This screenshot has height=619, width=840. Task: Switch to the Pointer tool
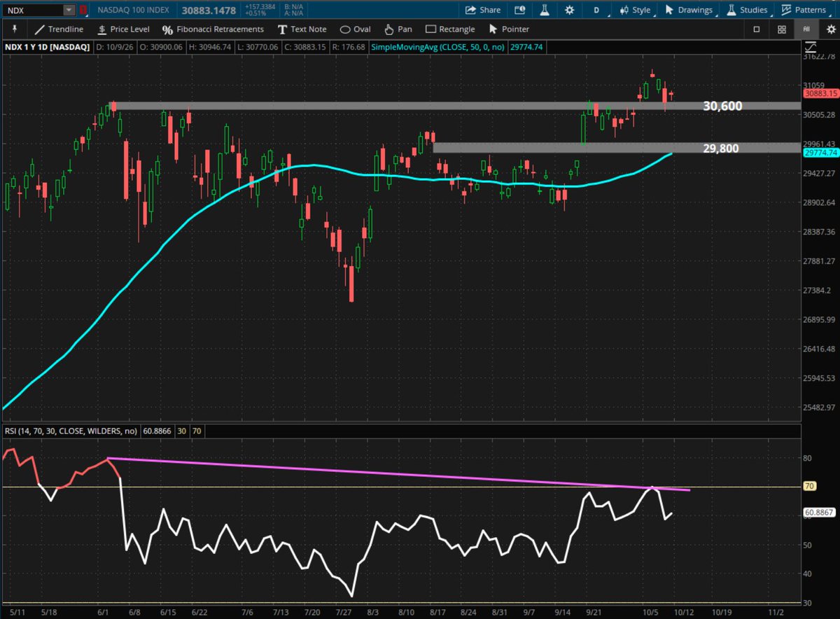509,29
